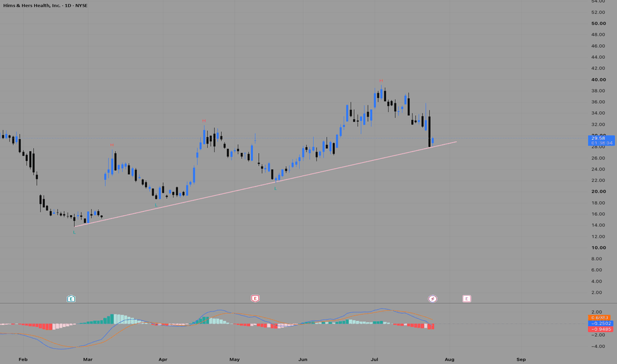This screenshot has width=617, height=364.
Task: Click the Apr label on the time axis
Action: tap(162, 359)
